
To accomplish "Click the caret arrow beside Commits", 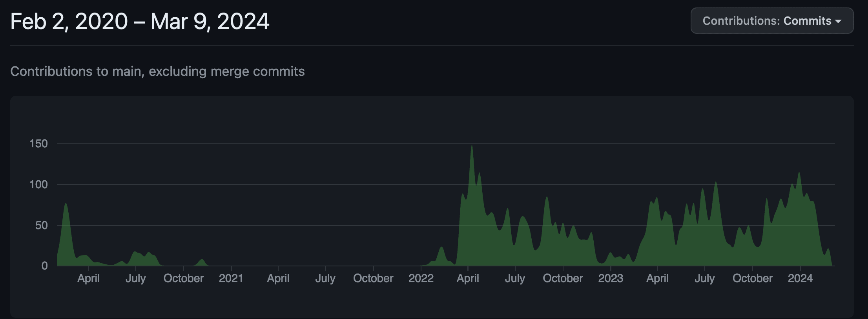I will tap(838, 21).
